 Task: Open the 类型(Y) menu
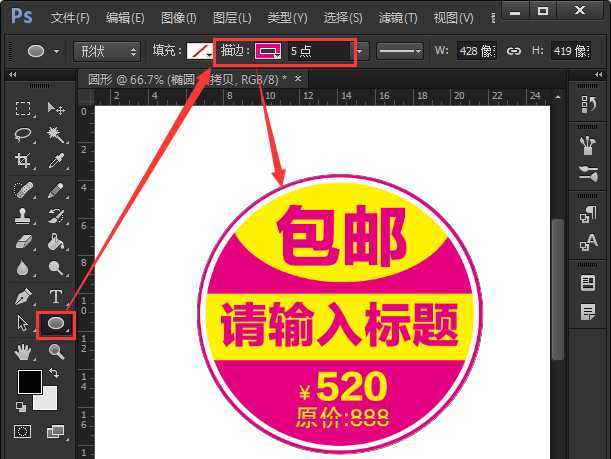pyautogui.click(x=287, y=18)
